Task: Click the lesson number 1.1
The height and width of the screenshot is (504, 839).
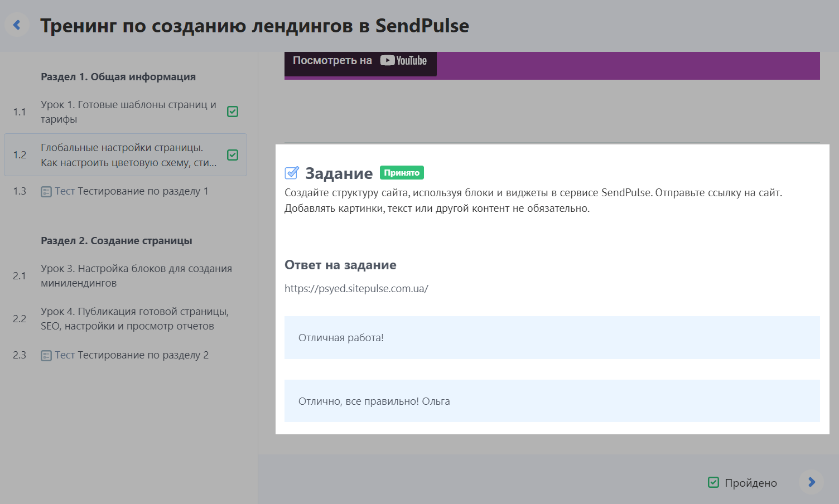Action: point(20,112)
